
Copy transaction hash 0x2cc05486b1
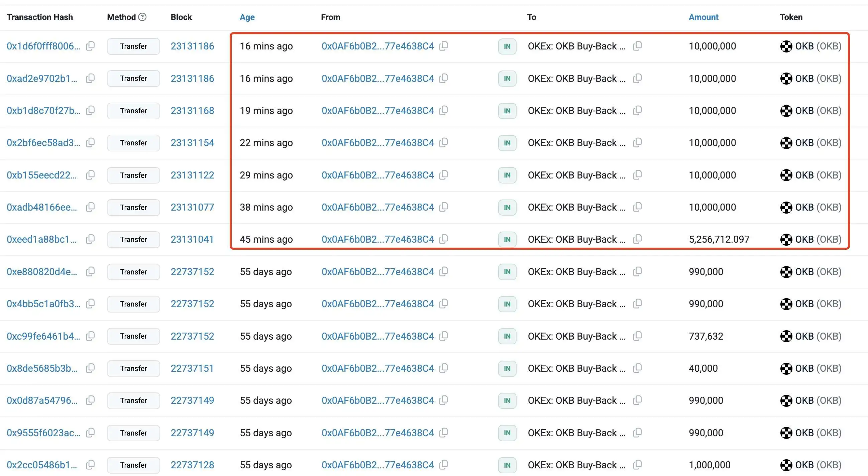point(90,465)
